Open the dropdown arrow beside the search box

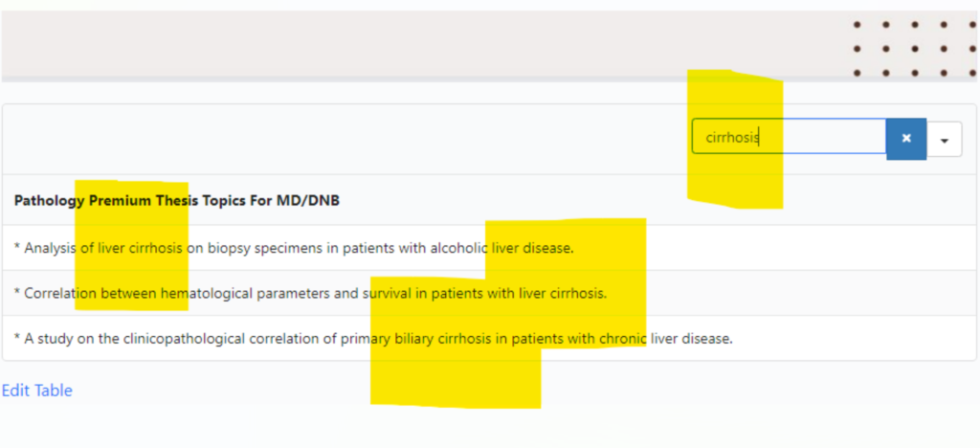945,140
